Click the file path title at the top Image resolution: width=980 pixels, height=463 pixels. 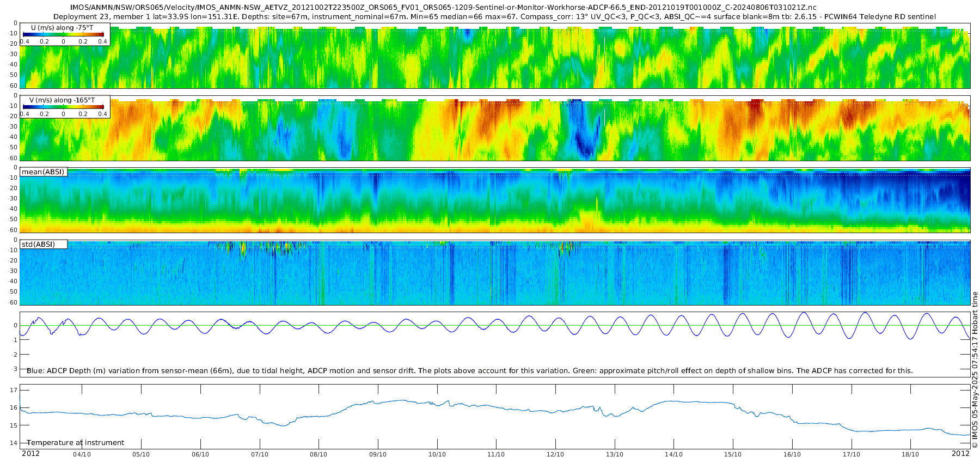point(443,7)
